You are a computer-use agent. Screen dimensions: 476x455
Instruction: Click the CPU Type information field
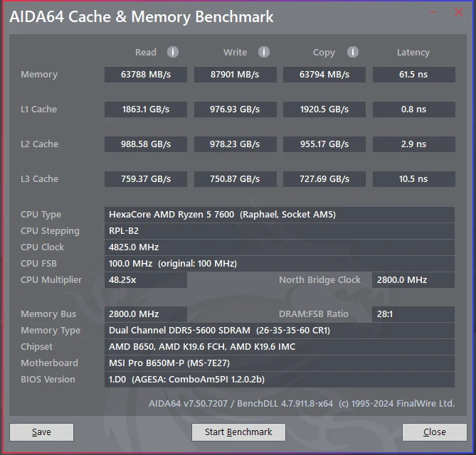[279, 215]
